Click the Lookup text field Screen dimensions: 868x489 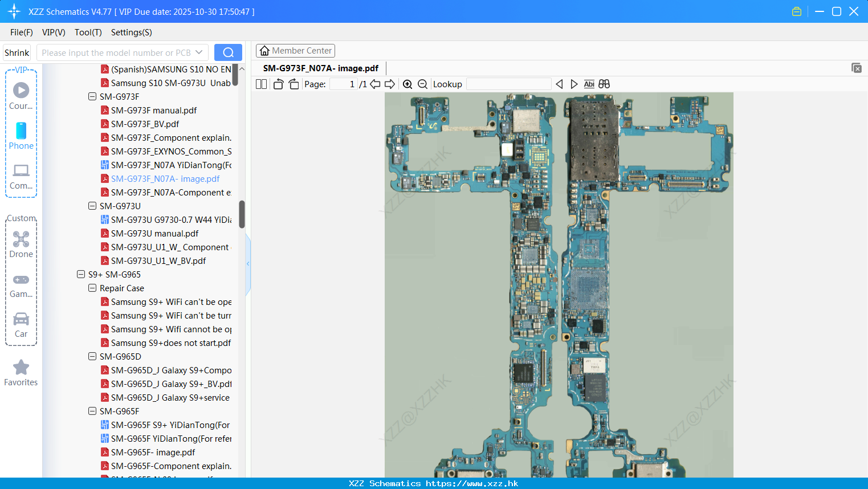(x=509, y=84)
